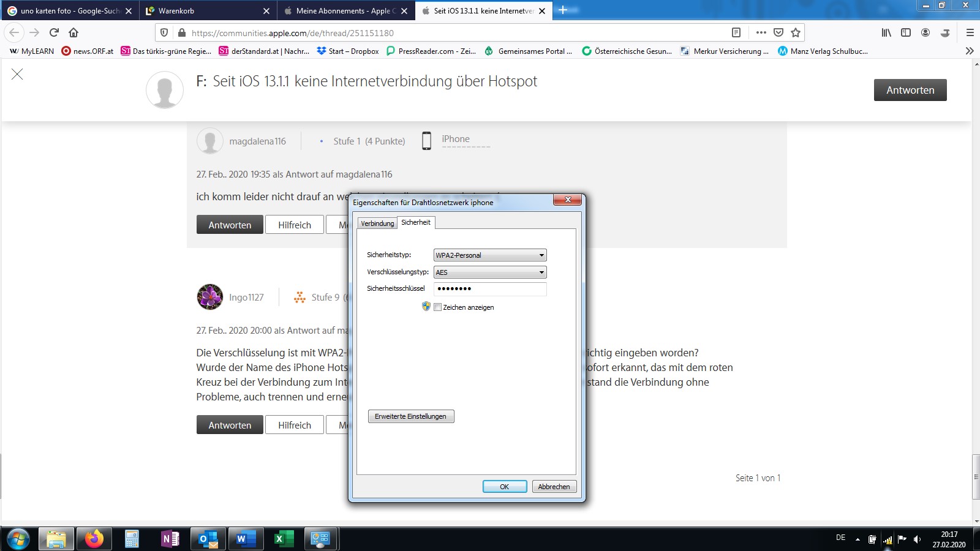Open page actions three-dot menu
This screenshot has height=551, width=980.
point(761,32)
